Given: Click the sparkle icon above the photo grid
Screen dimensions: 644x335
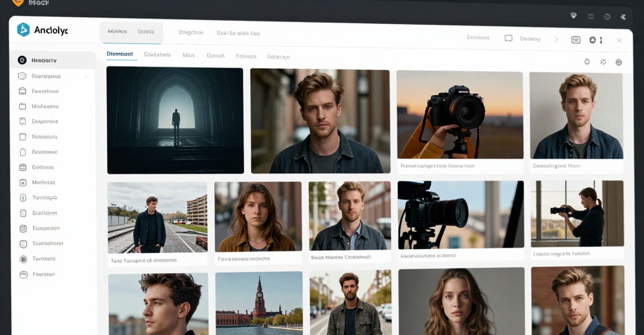Looking at the screenshot, I should point(603,62).
